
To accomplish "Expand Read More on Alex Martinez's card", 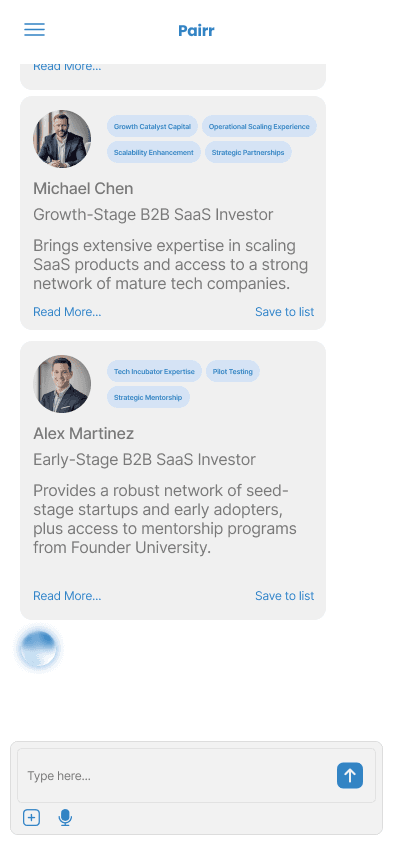I will (x=67, y=596).
